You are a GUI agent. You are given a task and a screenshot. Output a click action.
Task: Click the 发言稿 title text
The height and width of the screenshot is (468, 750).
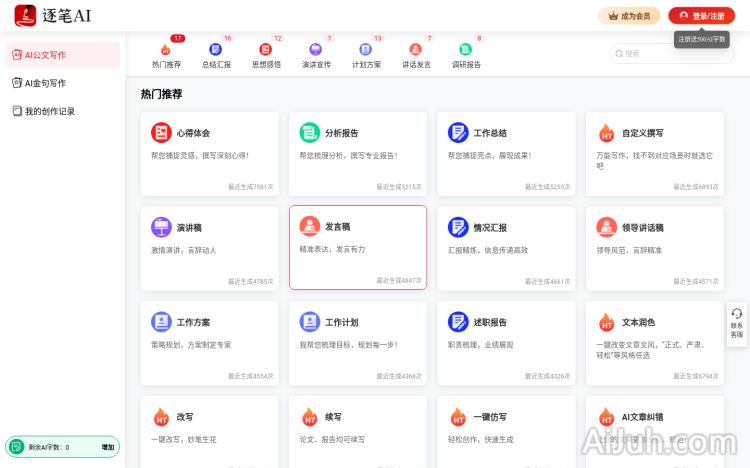click(337, 227)
